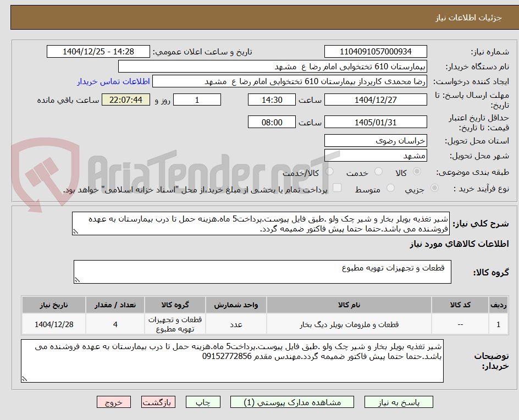Screen dimensions: 519x420
Task: Select the کالا/خدمت radio button
Action: (x=329, y=172)
